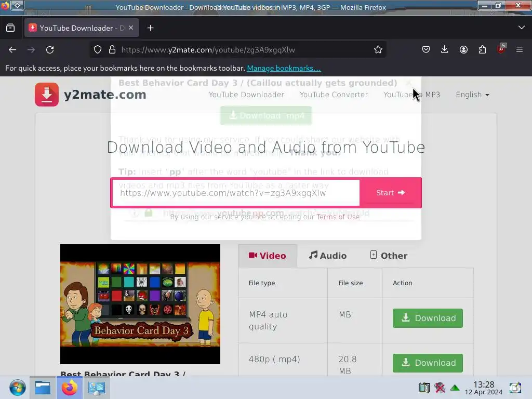Download the MP4 auto quality file
The height and width of the screenshot is (399, 532).
428,318
